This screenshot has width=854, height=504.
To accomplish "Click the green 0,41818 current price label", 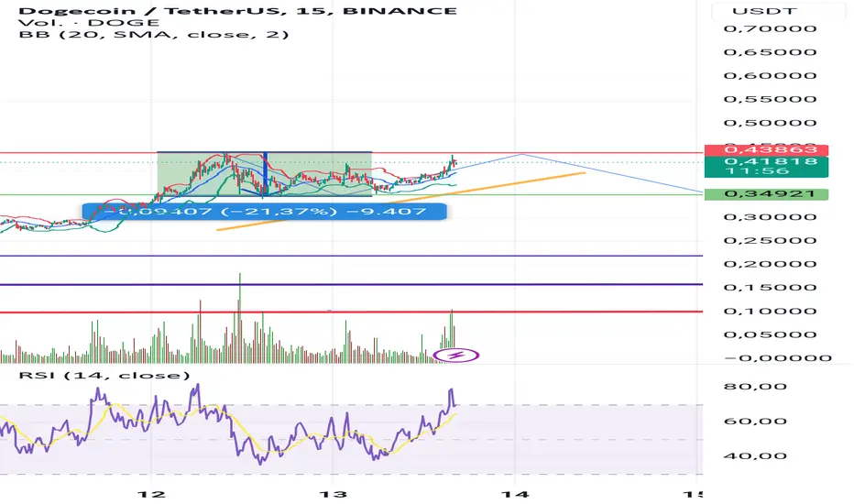I will pyautogui.click(x=766, y=166).
